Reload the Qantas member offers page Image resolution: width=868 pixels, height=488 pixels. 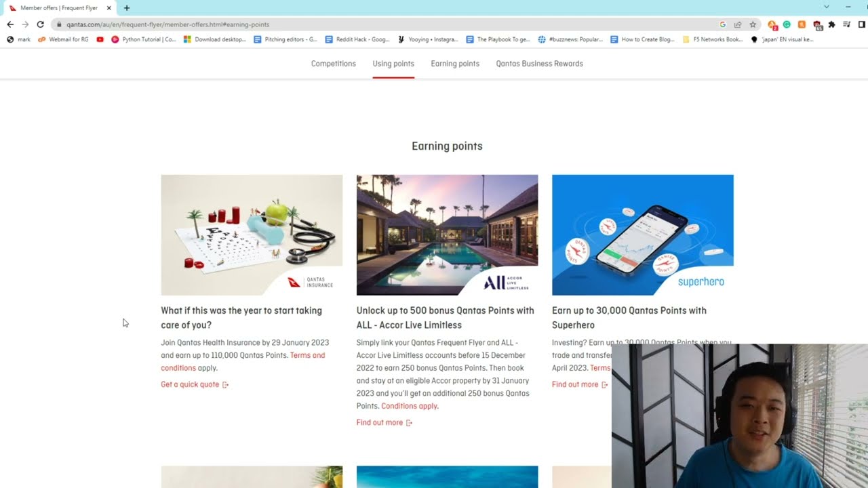40,24
